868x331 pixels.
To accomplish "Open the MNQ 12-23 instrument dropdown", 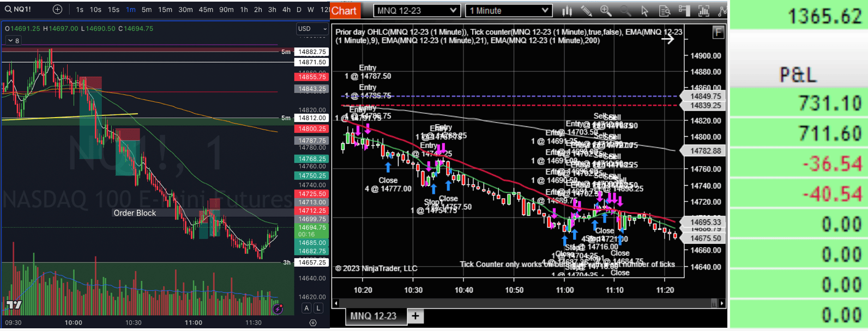I will [417, 10].
